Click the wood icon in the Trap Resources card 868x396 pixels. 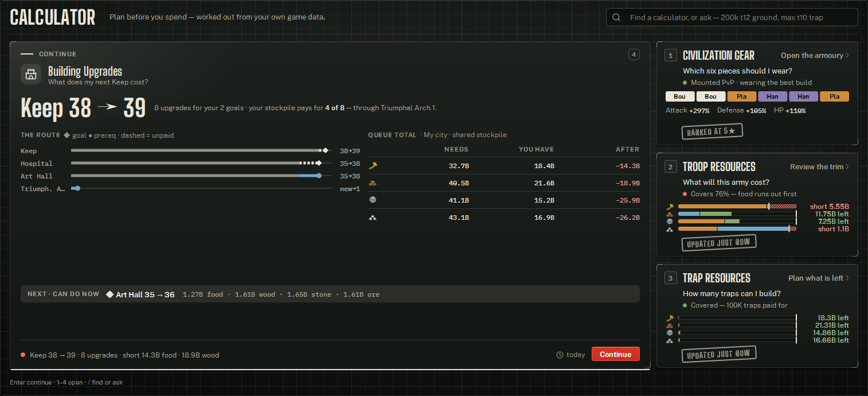point(670,325)
